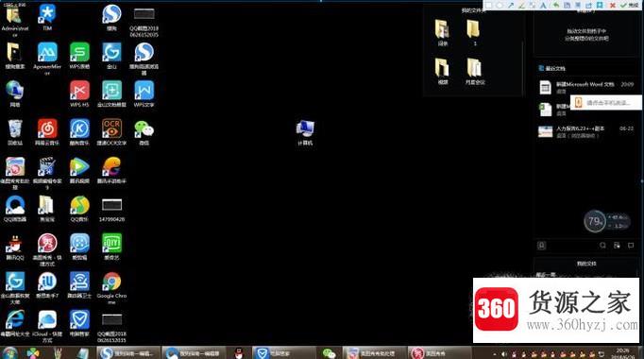Launch the OCR text recognition app

coord(111,132)
